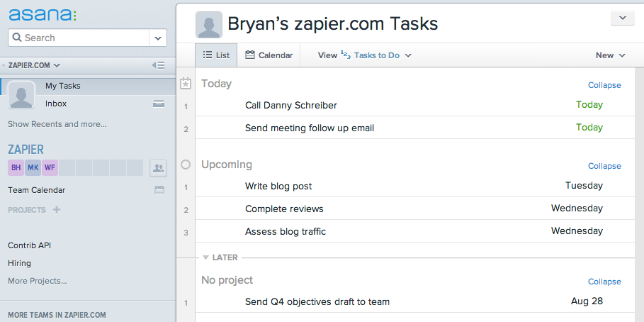Open the ZAPIER.COM workspace dropdown

[x=34, y=65]
